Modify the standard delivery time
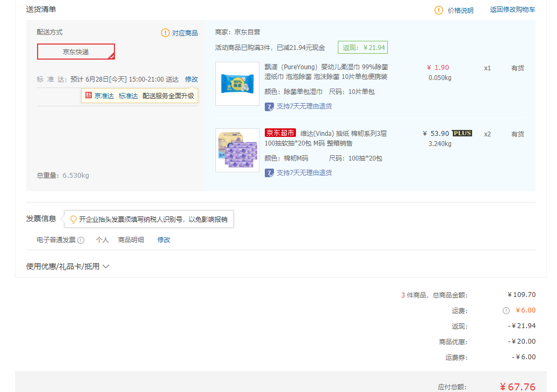 pyautogui.click(x=191, y=79)
